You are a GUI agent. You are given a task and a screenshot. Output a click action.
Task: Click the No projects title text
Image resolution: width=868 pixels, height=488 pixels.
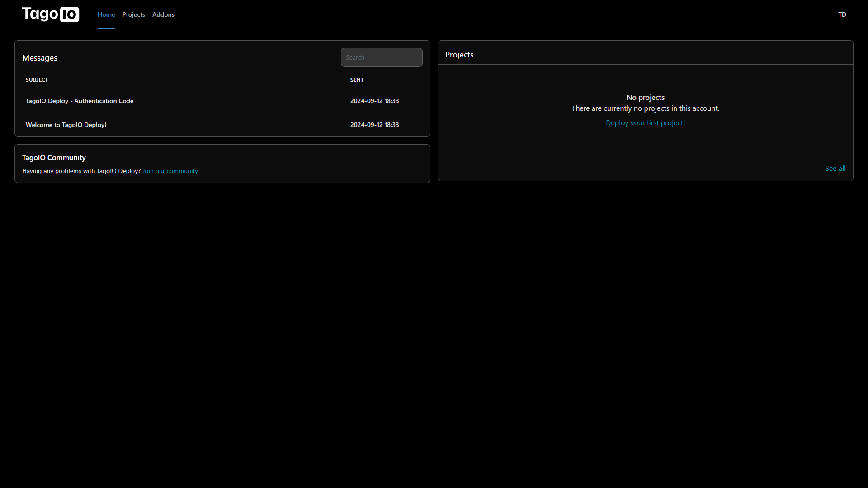click(645, 97)
